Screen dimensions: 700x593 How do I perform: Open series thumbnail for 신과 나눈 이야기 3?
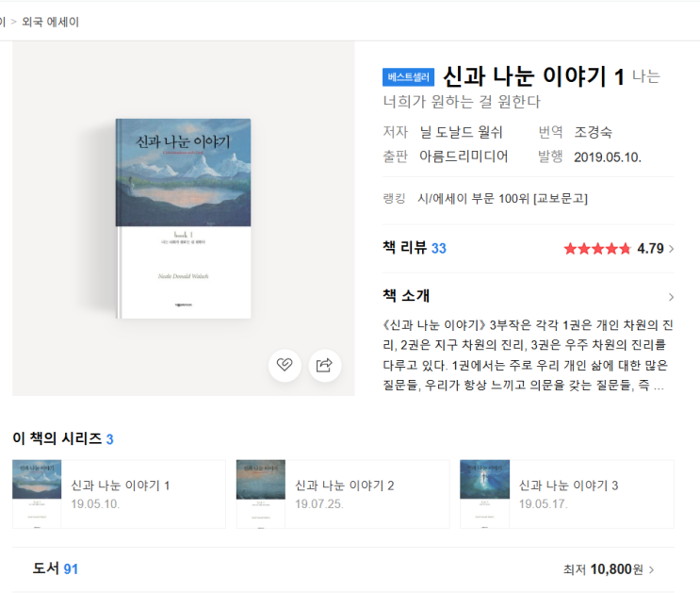(485, 494)
